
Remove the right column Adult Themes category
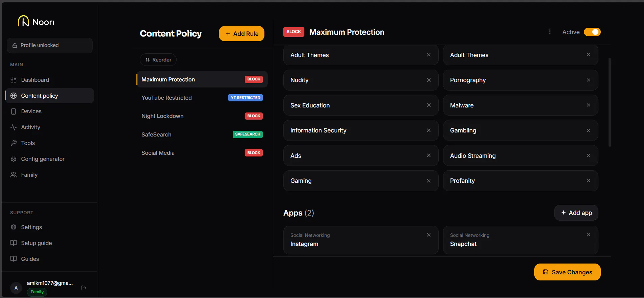click(x=588, y=55)
